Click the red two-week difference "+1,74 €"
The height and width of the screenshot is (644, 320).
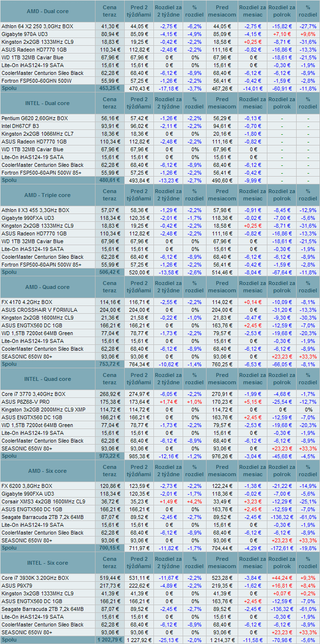(168, 402)
